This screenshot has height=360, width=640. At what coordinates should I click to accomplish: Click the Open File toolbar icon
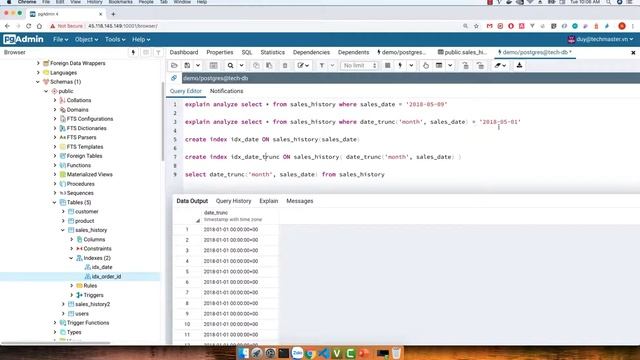pyautogui.click(x=174, y=65)
